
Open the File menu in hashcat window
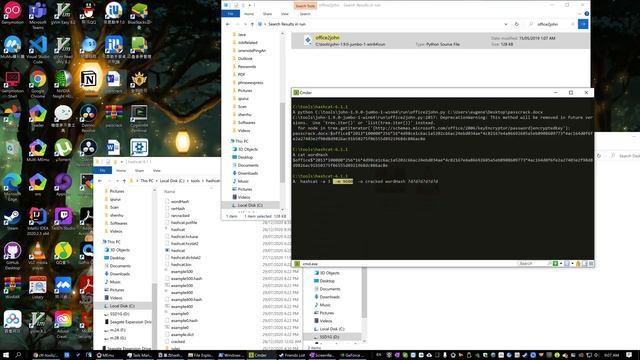click(103, 170)
